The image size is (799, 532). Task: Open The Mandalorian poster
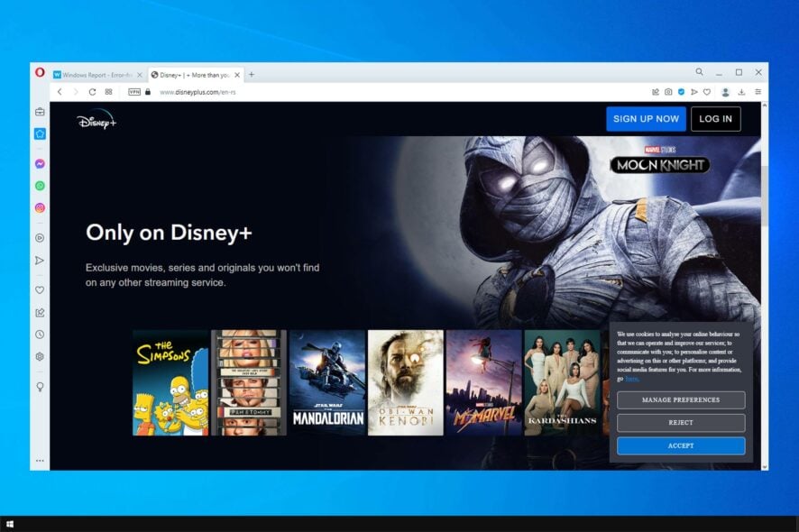point(327,382)
